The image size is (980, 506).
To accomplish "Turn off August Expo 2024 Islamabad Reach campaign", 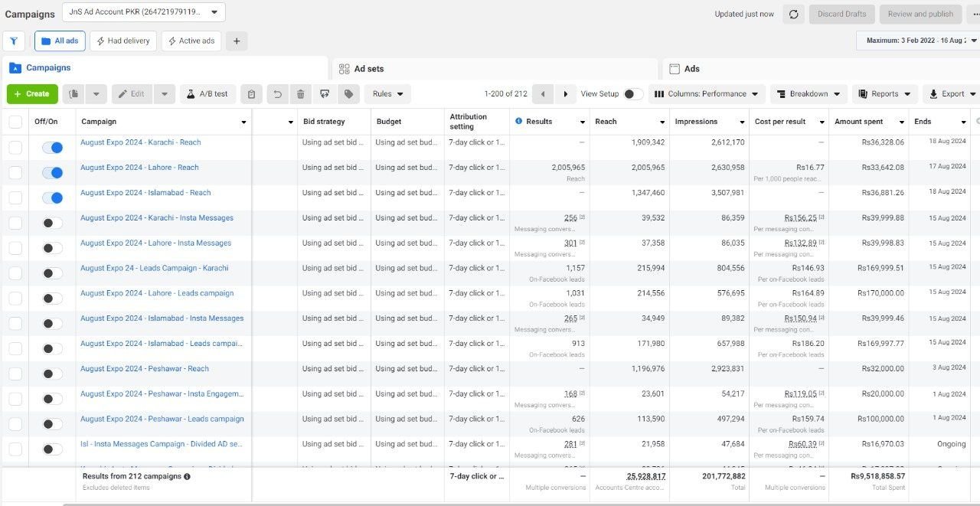I will pos(52,198).
